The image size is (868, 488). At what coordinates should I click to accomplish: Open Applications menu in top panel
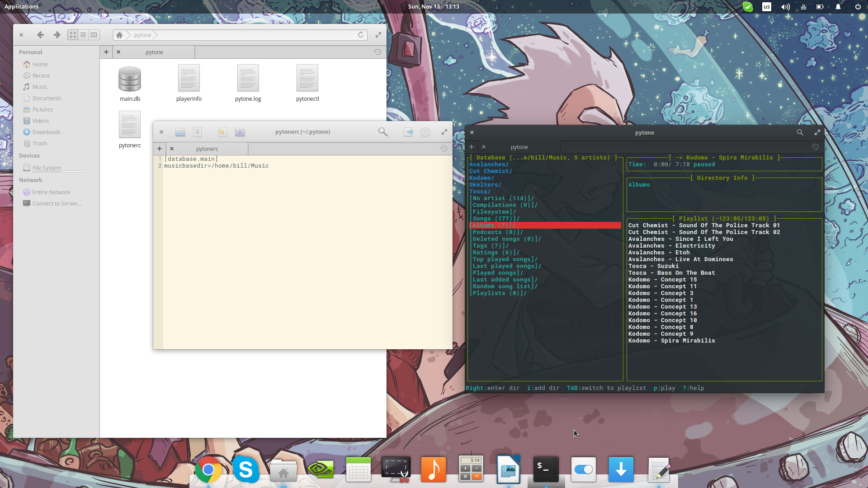(x=21, y=6)
